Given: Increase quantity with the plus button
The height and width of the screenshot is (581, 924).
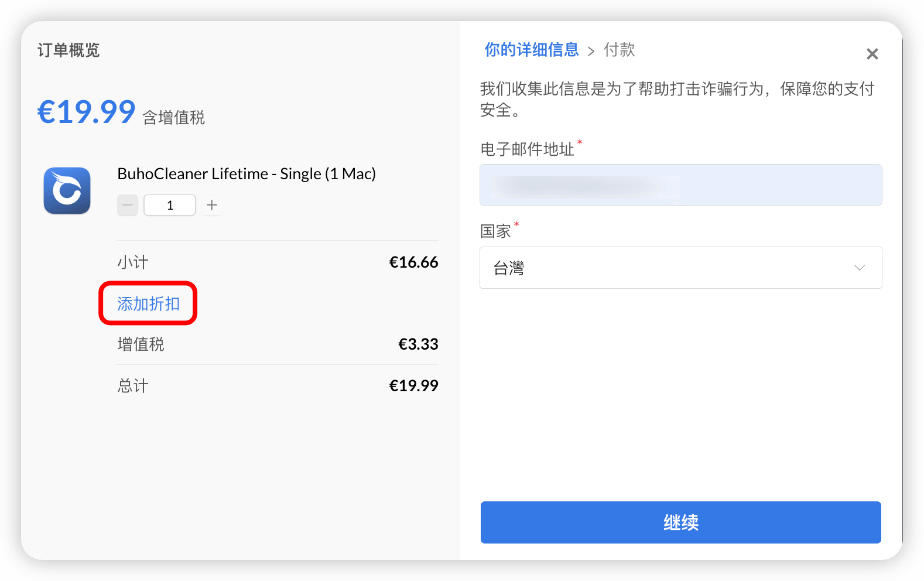Looking at the screenshot, I should (212, 205).
